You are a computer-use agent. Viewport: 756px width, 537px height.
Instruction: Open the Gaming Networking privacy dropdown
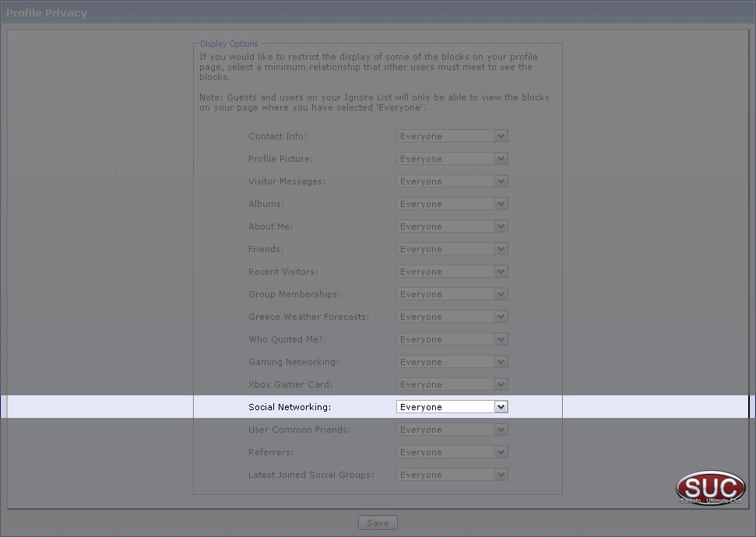pos(452,362)
